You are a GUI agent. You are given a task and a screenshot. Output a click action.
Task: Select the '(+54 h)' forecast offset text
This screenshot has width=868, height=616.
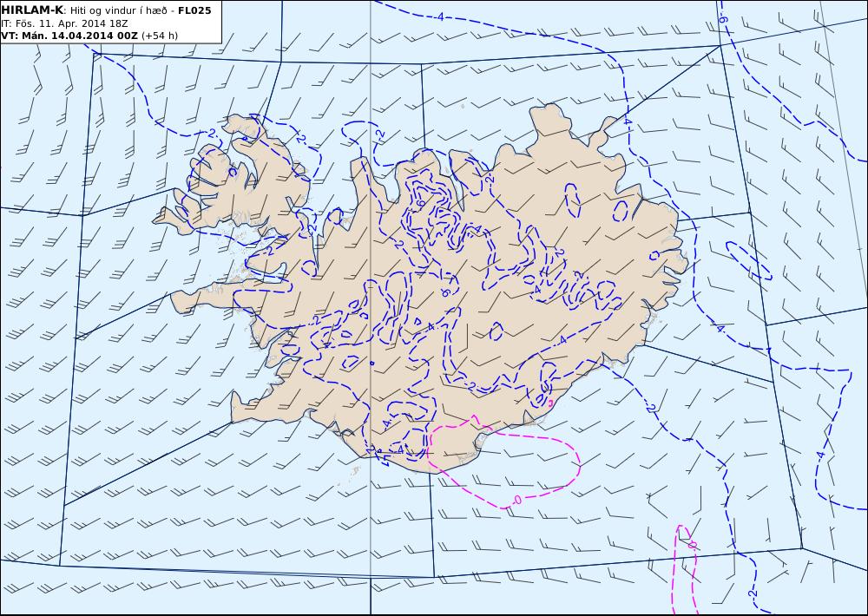click(x=160, y=36)
